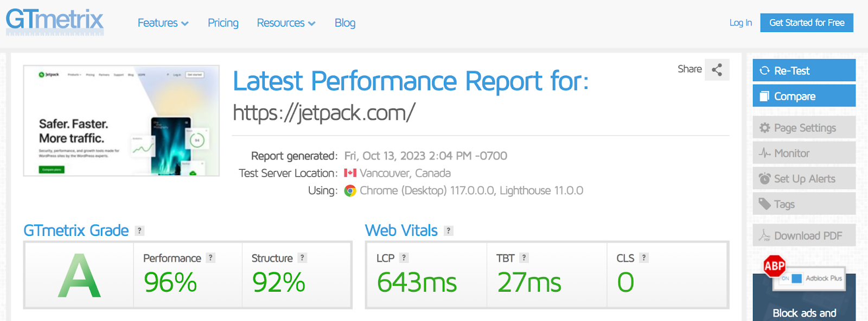This screenshot has width=868, height=321.
Task: Click Get Started for Free button
Action: 807,23
